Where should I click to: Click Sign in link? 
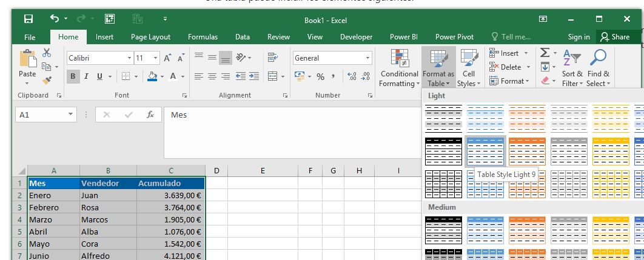click(x=579, y=37)
